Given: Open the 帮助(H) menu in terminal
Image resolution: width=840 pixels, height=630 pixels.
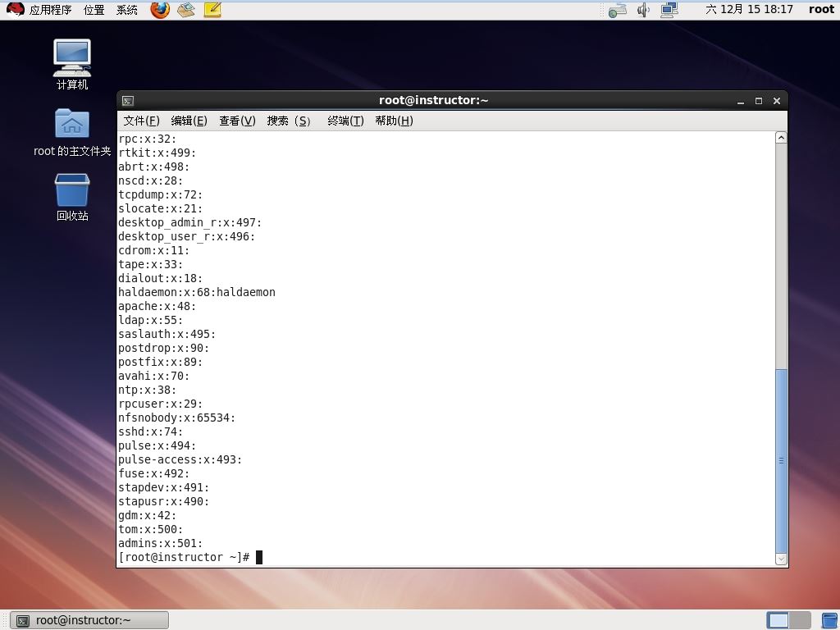Looking at the screenshot, I should pos(394,121).
